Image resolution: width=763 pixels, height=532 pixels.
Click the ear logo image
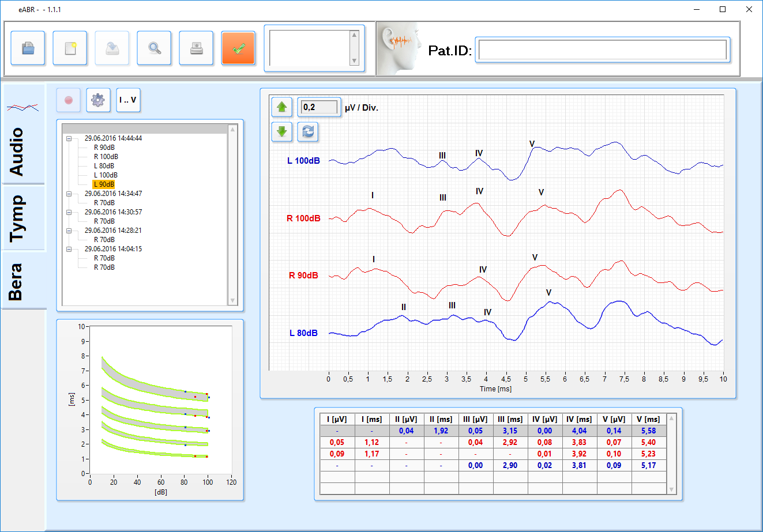(400, 48)
